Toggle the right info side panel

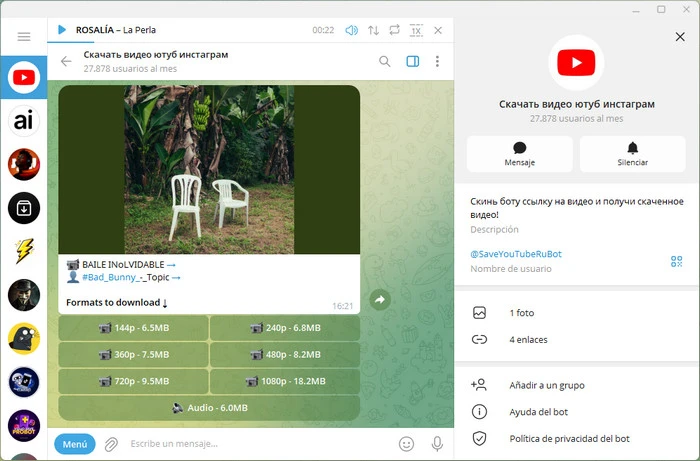click(x=412, y=61)
